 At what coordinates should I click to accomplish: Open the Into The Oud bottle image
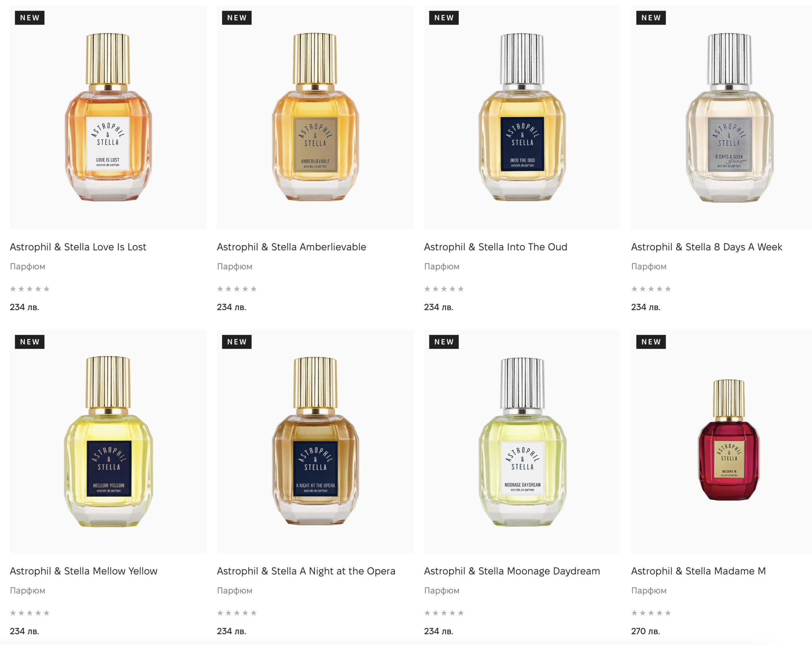point(522,117)
